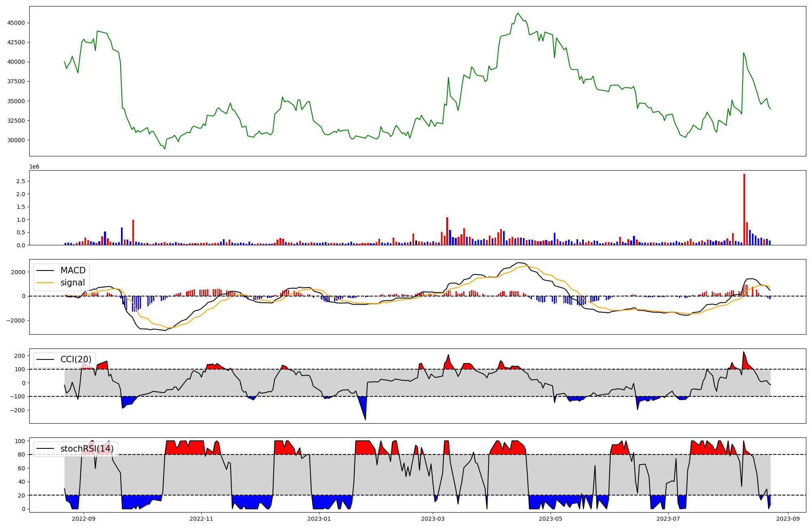Select the CCI(20) legend label
812x528 pixels.
(x=76, y=359)
